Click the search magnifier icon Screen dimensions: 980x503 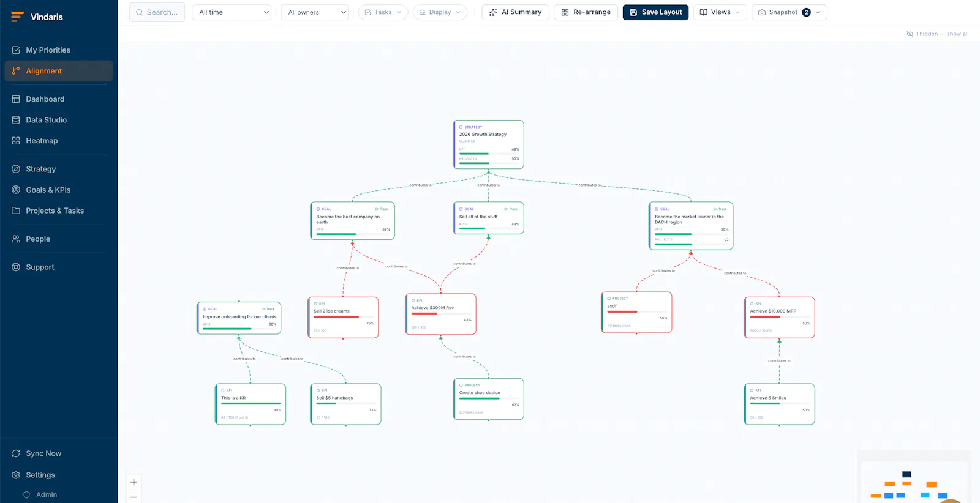[x=140, y=12]
